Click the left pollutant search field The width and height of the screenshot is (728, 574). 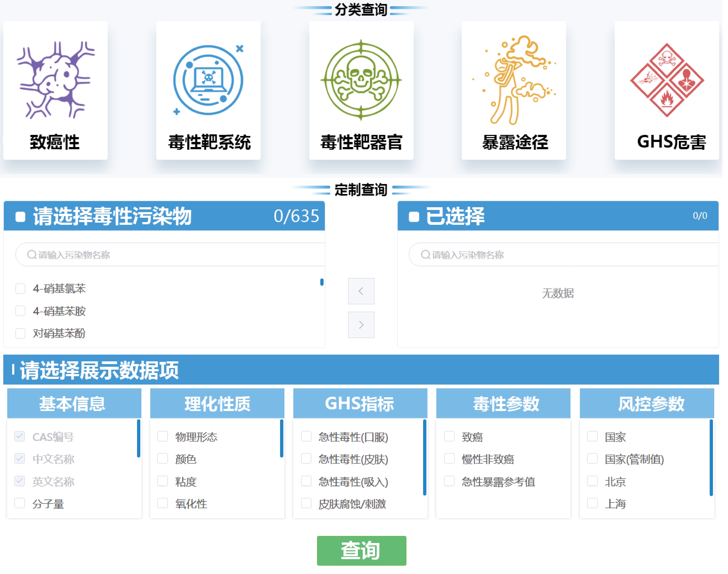tap(170, 254)
